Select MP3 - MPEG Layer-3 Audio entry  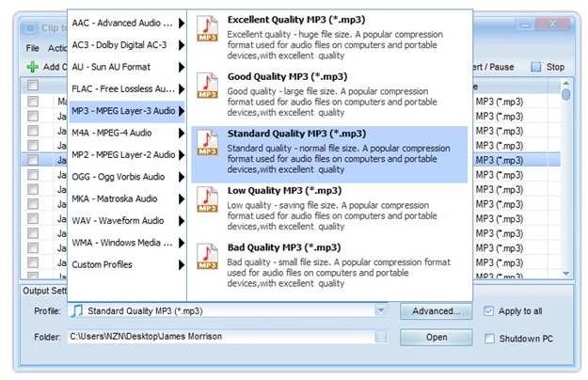(x=128, y=111)
